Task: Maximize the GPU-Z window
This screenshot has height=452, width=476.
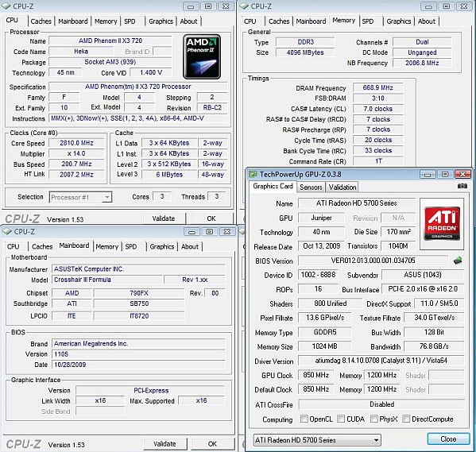Action: point(445,174)
